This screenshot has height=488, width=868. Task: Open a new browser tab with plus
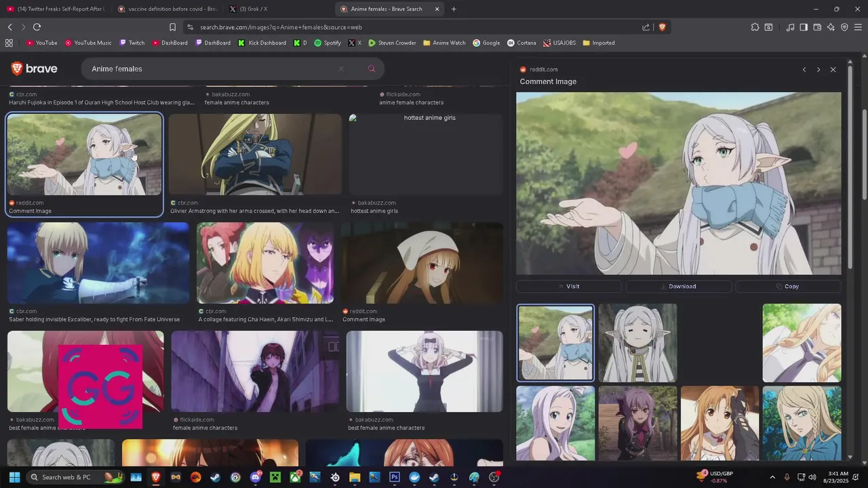(454, 9)
